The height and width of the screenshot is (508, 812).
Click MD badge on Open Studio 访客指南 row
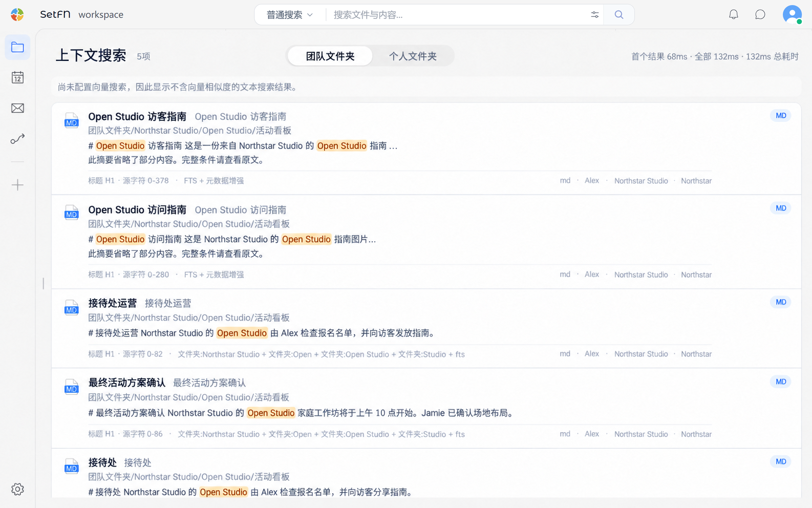(781, 116)
